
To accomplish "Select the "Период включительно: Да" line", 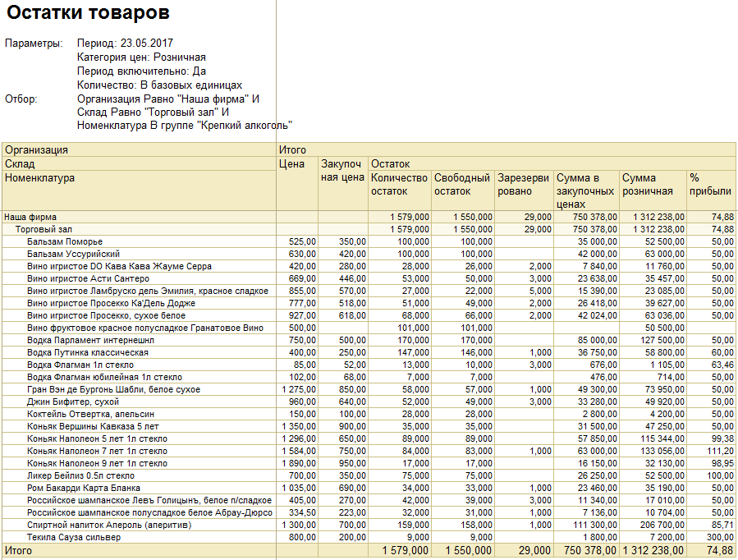I will [141, 71].
